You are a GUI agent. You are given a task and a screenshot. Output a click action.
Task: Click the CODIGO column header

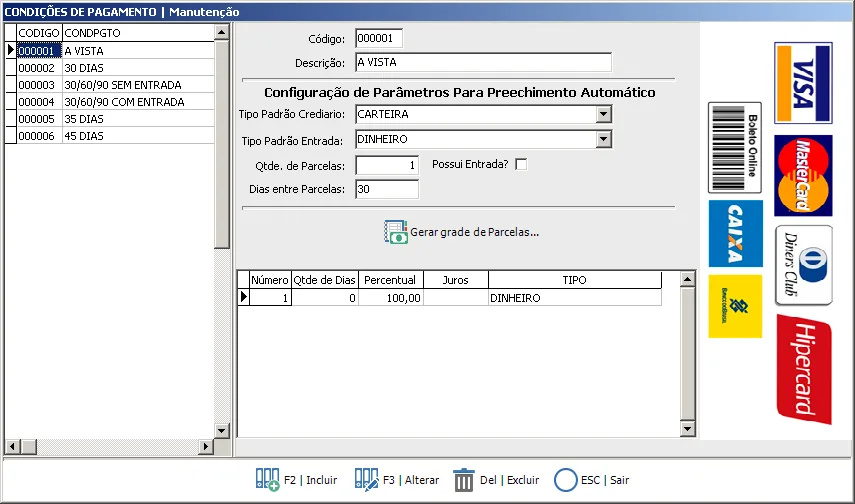click(x=39, y=33)
